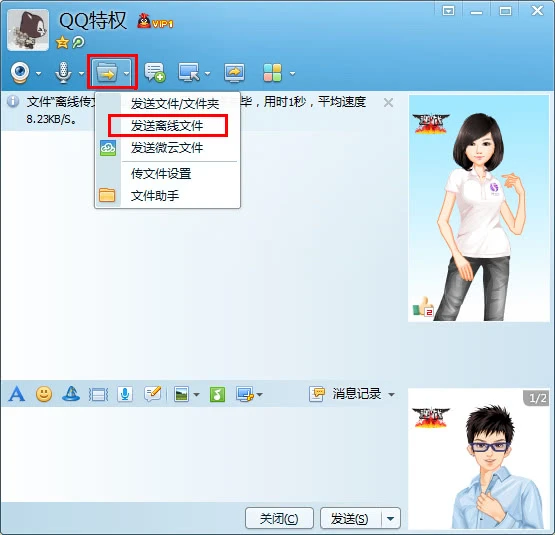Send music with green note icon
This screenshot has width=555, height=535.
(x=217, y=394)
